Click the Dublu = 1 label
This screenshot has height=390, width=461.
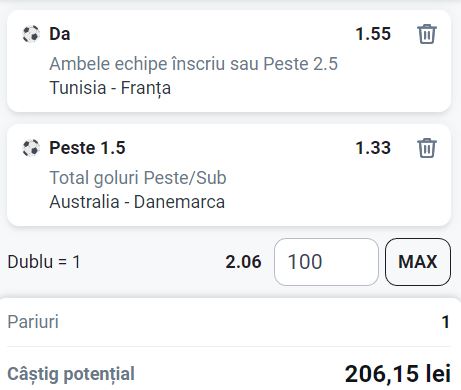coord(44,262)
